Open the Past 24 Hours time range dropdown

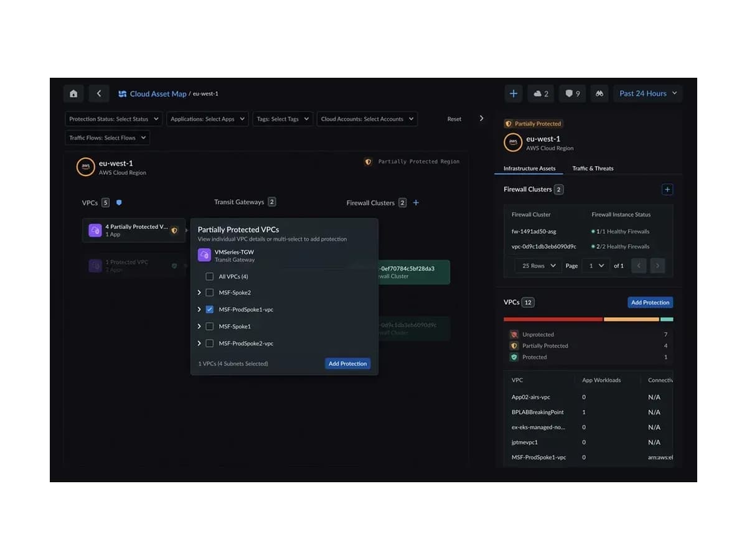pyautogui.click(x=648, y=93)
